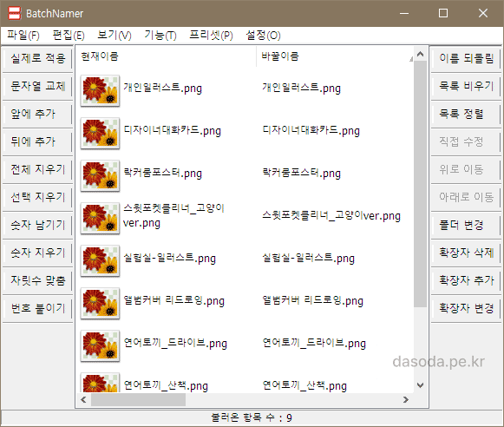
Task: Open the 프리셋(P) menu
Action: [x=211, y=35]
